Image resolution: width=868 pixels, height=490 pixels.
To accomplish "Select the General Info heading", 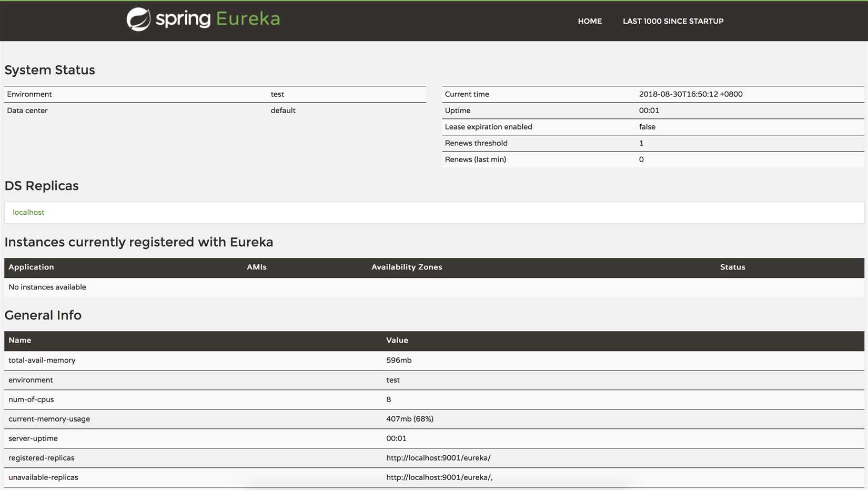I will (43, 315).
